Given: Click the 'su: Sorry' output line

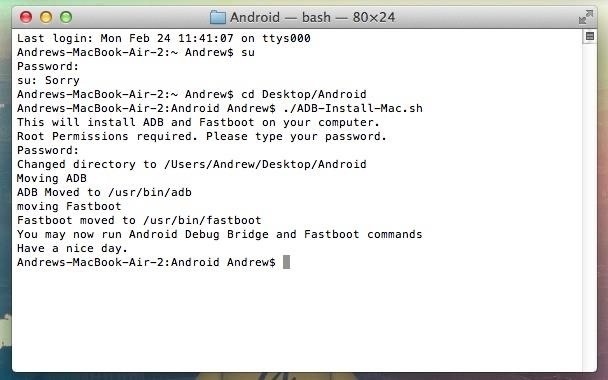Looking at the screenshot, I should pos(48,80).
